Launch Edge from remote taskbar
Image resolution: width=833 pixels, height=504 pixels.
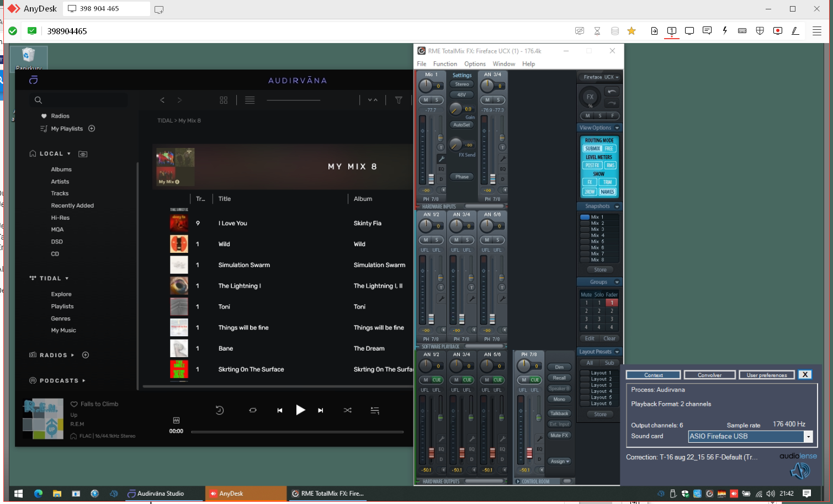[38, 494]
